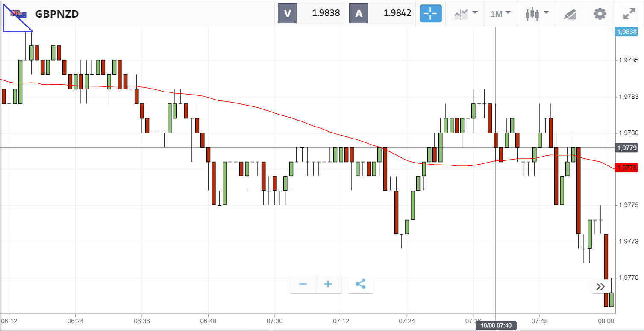Click the A buy price button
Viewport: 644px width, 331px height.
[382, 13]
